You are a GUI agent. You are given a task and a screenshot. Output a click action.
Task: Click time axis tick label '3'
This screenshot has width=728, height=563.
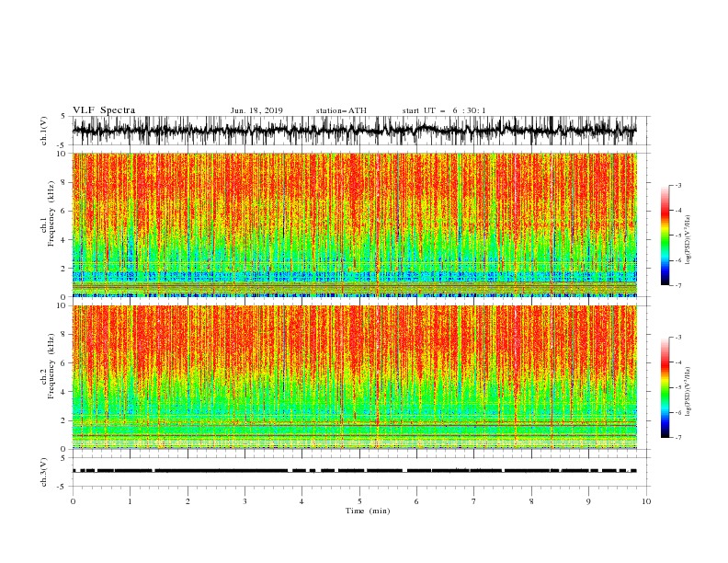pos(245,501)
